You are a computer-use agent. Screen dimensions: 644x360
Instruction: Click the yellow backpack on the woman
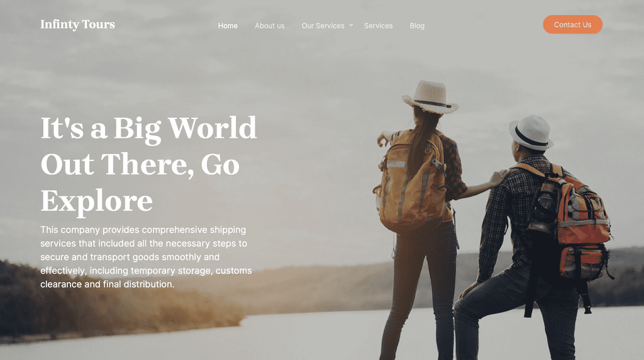411,181
